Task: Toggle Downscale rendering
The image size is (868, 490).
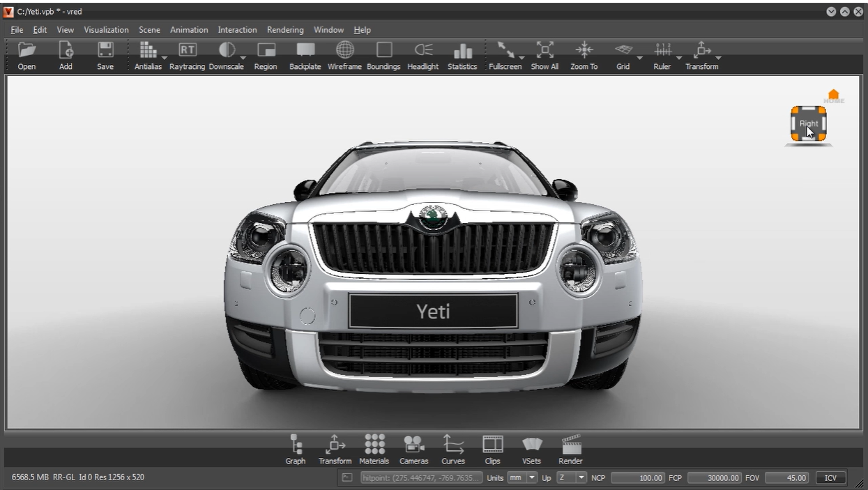Action: (227, 50)
